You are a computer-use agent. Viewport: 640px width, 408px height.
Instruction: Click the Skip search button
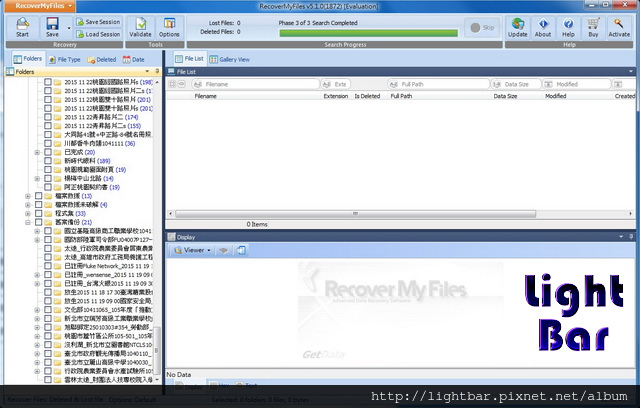point(482,28)
